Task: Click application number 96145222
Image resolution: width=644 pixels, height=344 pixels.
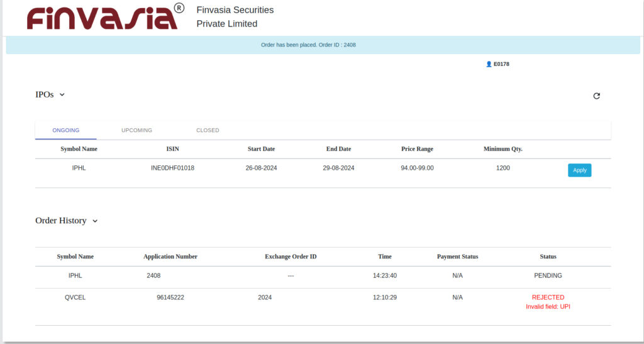Action: coord(170,297)
